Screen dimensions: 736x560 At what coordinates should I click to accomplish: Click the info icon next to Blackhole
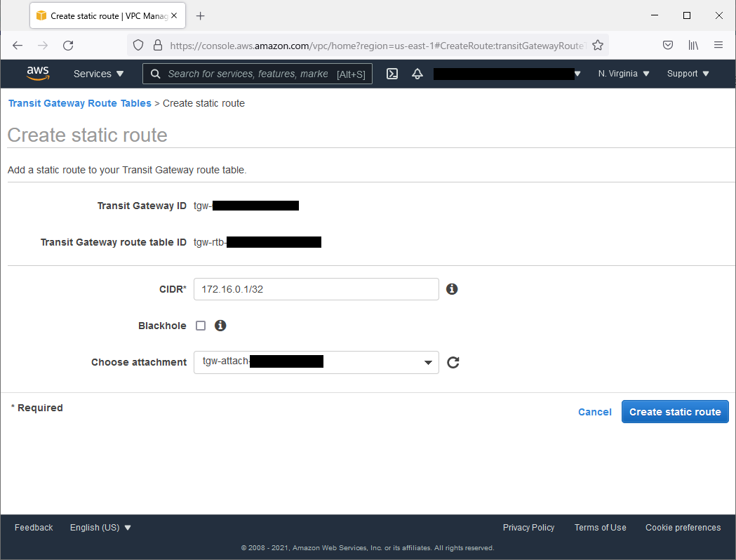(x=220, y=326)
